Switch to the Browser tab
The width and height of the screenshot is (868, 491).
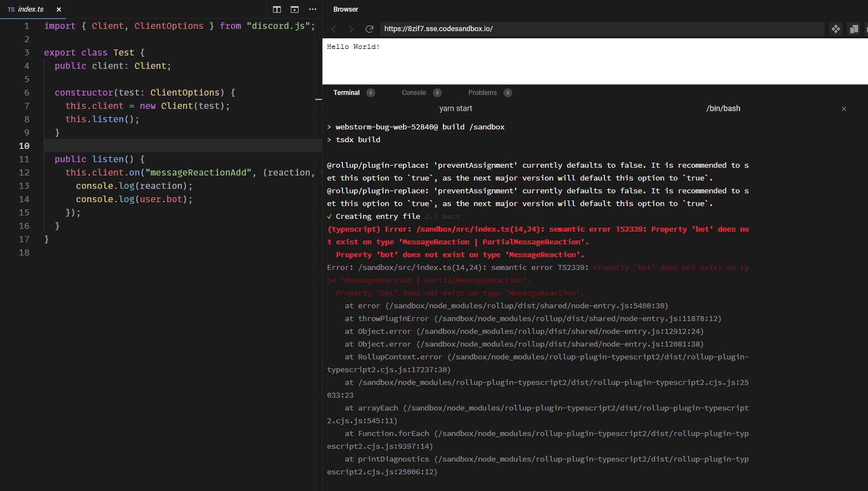click(x=346, y=9)
